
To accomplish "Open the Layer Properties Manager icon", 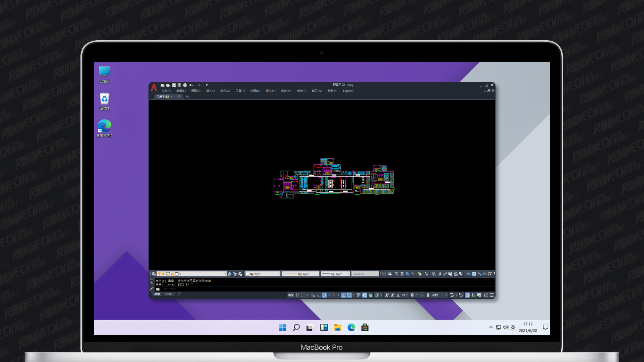I will [x=154, y=274].
